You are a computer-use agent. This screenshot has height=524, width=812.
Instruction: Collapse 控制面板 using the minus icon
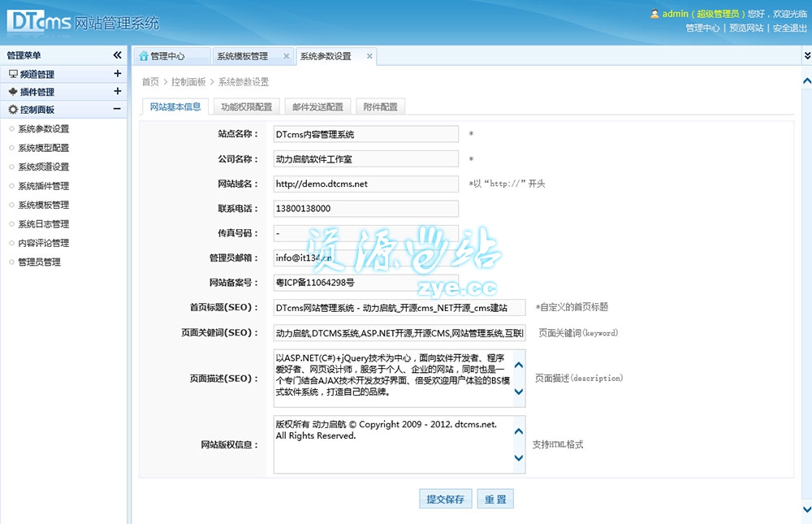[x=118, y=110]
